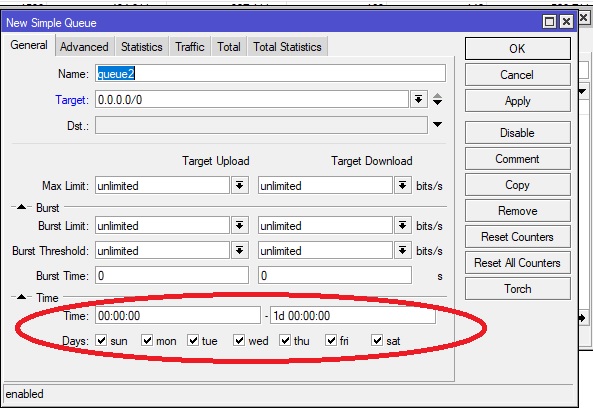Click Burst Threshold download value field
The image size is (593, 420).
(325, 250)
